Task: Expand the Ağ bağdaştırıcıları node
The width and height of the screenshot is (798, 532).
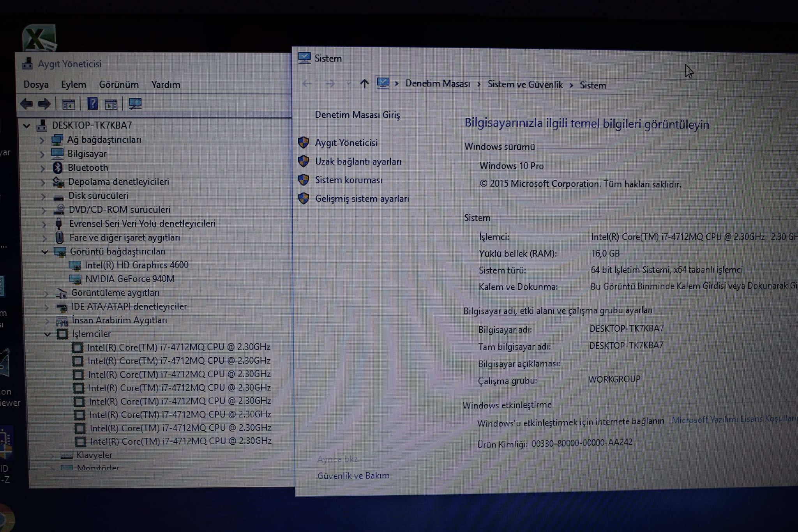Action: (x=42, y=140)
